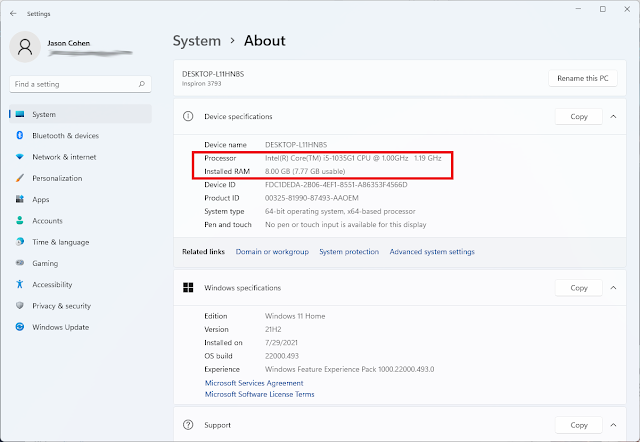
Task: Click the Personalization paintbrush icon
Action: [20, 178]
